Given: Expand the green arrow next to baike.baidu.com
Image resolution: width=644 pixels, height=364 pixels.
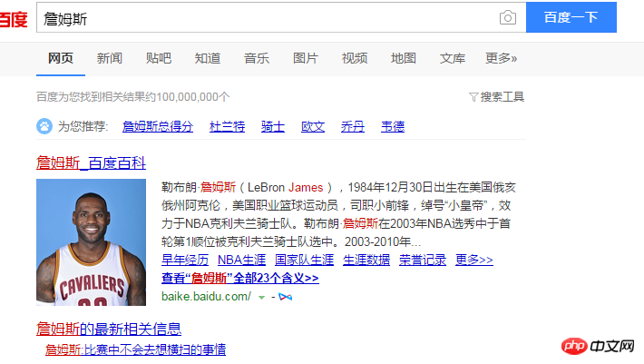Looking at the screenshot, I should (261, 297).
